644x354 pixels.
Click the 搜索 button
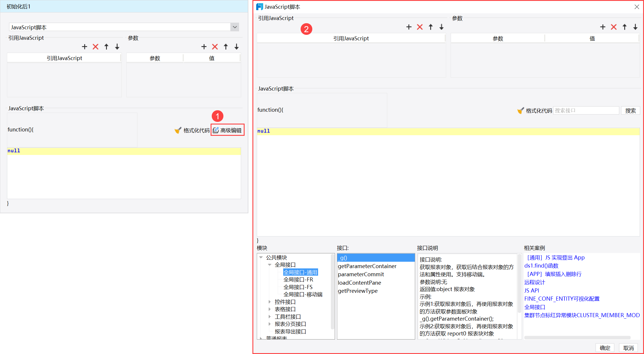[x=630, y=111]
